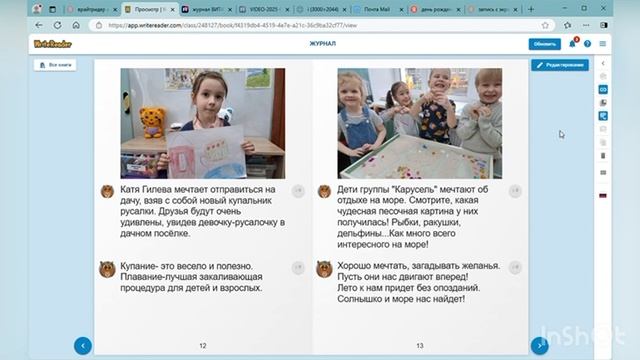Click the ЖУРНАЛ book title
The height and width of the screenshot is (360, 640).
coord(322,44)
